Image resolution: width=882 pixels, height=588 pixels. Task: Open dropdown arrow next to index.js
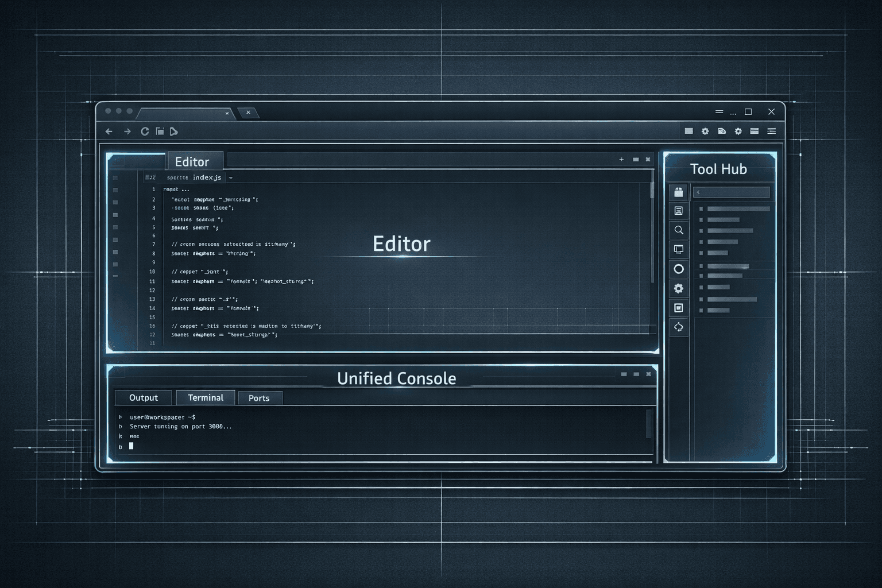point(231,178)
